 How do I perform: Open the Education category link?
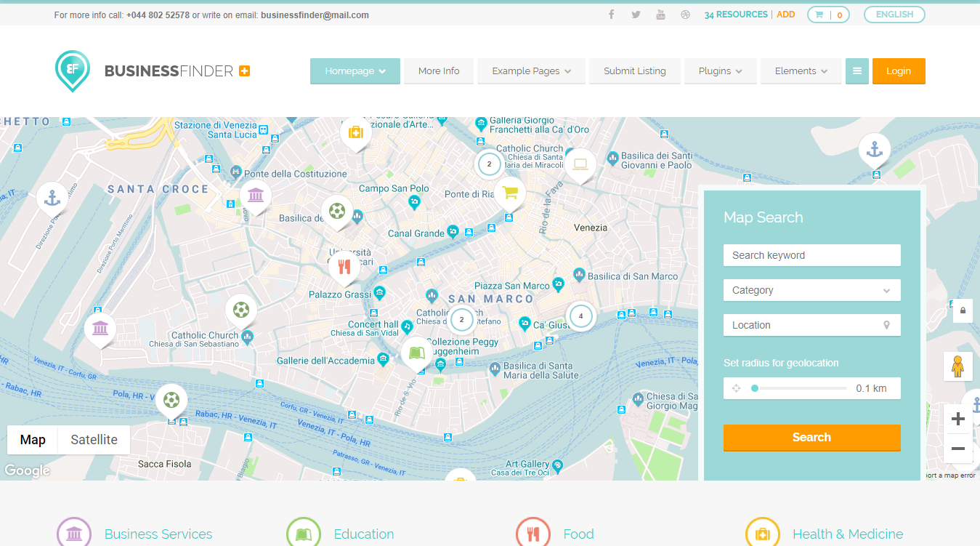coord(364,534)
